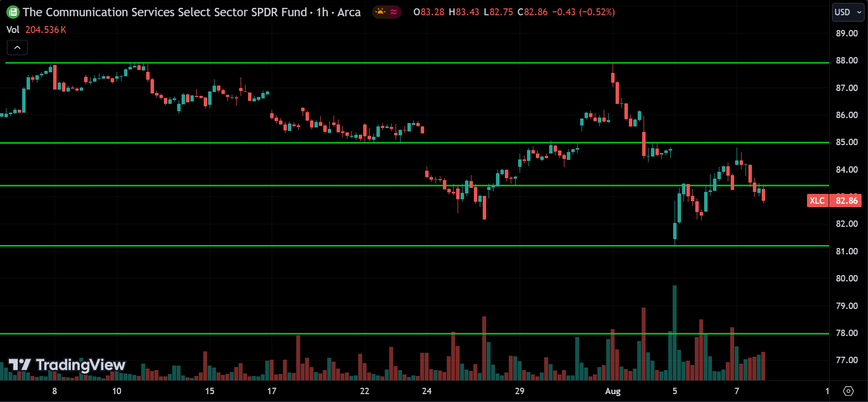This screenshot has height=402, width=868.
Task: Open the TradingView logo link
Action: (67, 365)
